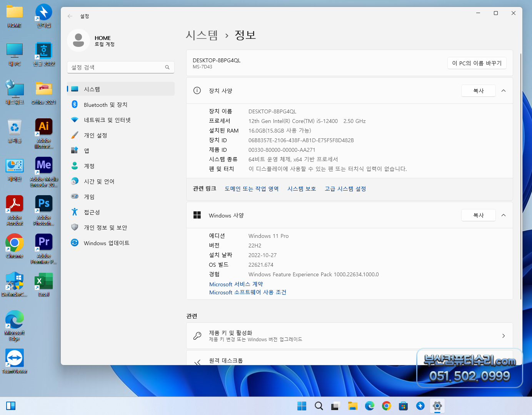The height and width of the screenshot is (415, 532).
Task: Click the search magnifier in settings search
Action: coord(167,67)
